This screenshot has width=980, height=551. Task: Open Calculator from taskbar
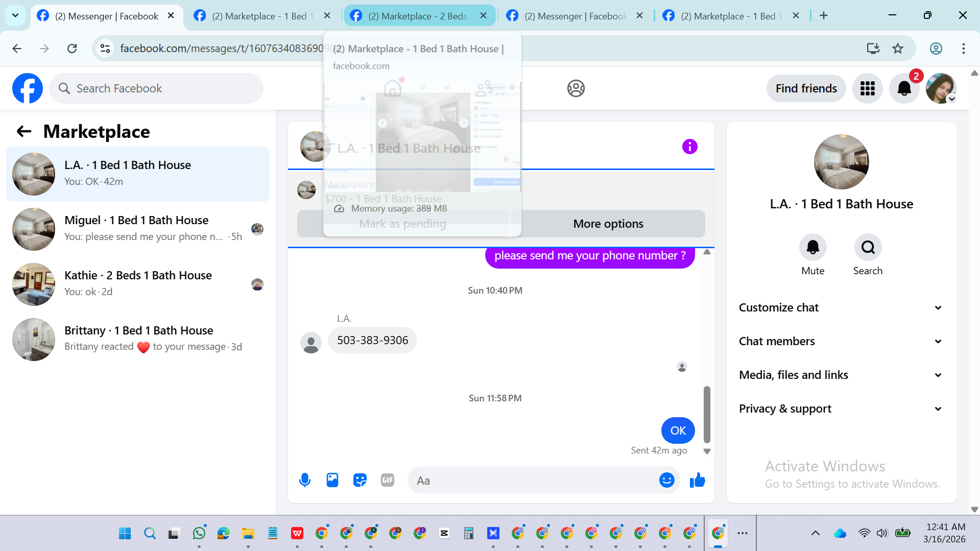[x=468, y=533]
